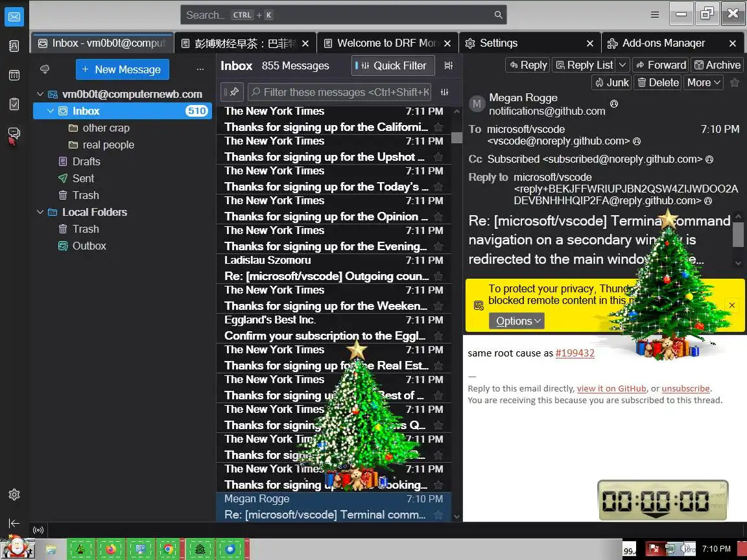This screenshot has height=560, width=747.
Task: Click the search magnifier in the global search
Action: pyautogui.click(x=498, y=15)
